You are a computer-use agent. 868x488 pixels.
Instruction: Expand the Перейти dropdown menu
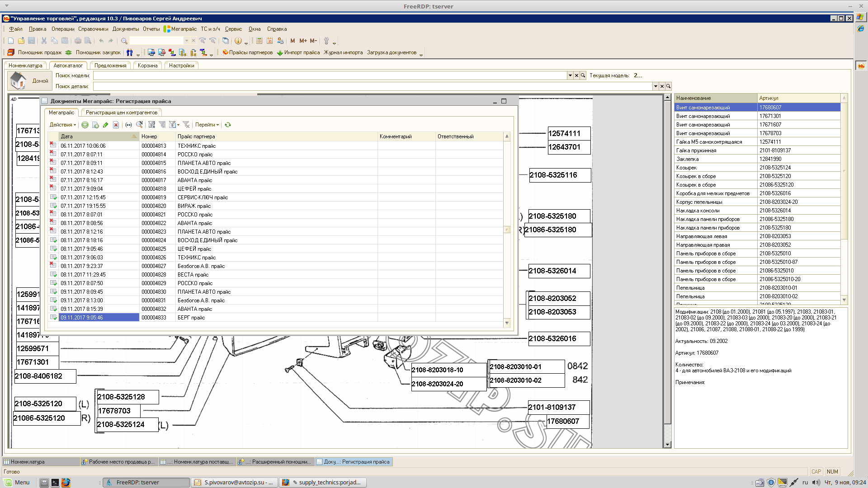[x=207, y=125]
